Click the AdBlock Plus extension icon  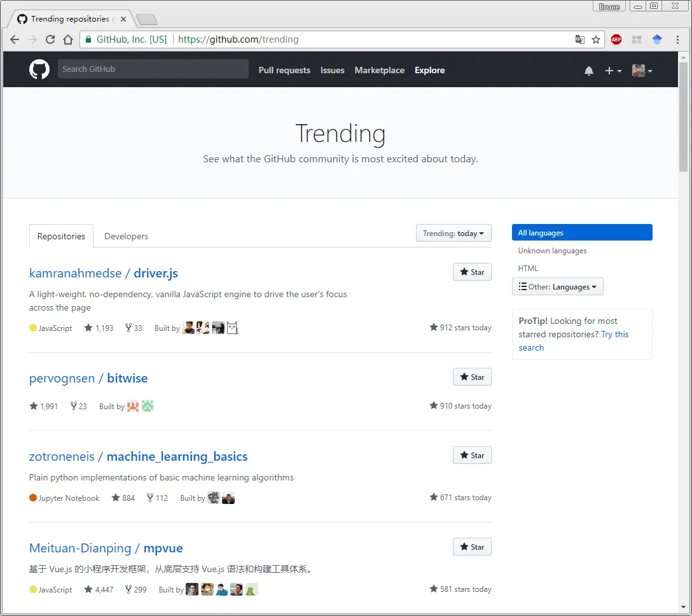616,39
